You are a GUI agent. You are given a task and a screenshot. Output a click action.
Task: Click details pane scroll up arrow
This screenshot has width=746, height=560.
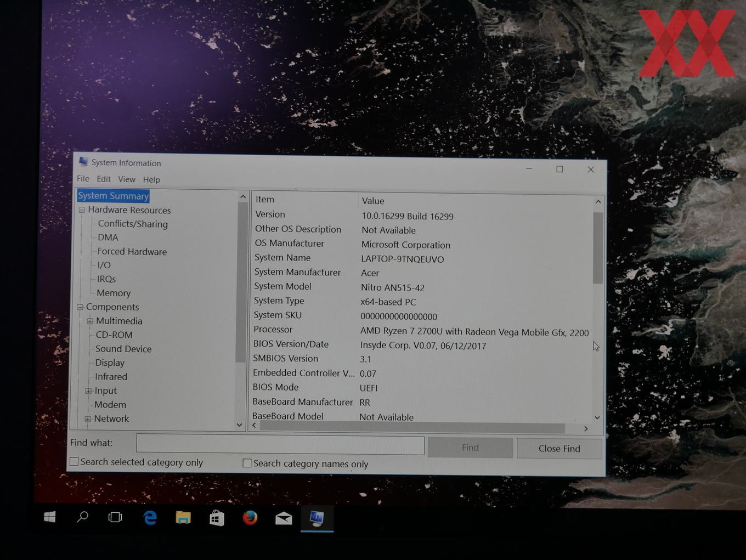598,202
